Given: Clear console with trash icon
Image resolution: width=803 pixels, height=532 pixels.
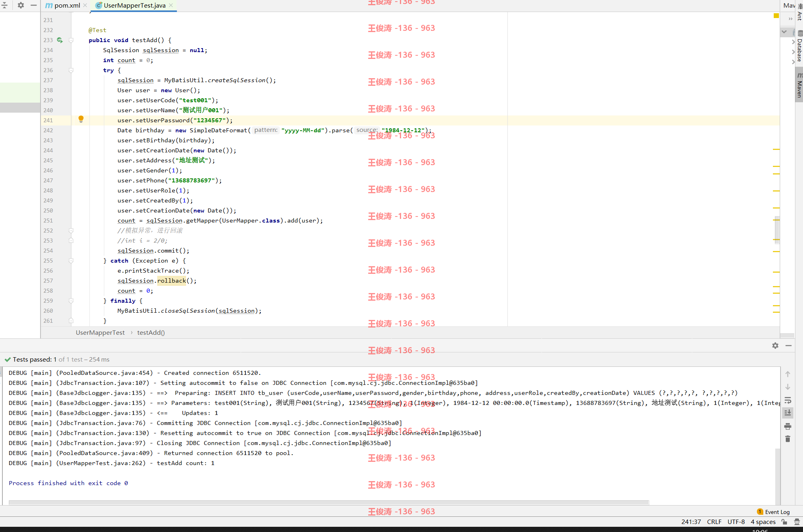Looking at the screenshot, I should 788,439.
